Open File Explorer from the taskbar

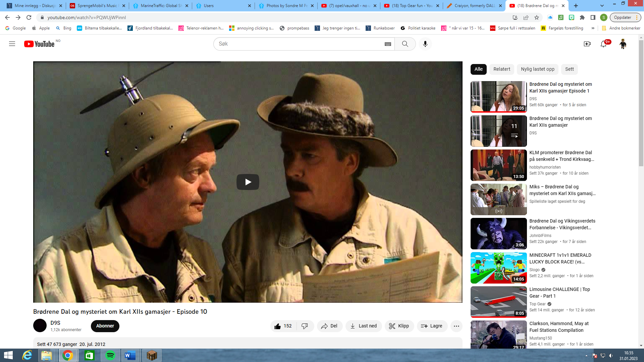point(47,355)
